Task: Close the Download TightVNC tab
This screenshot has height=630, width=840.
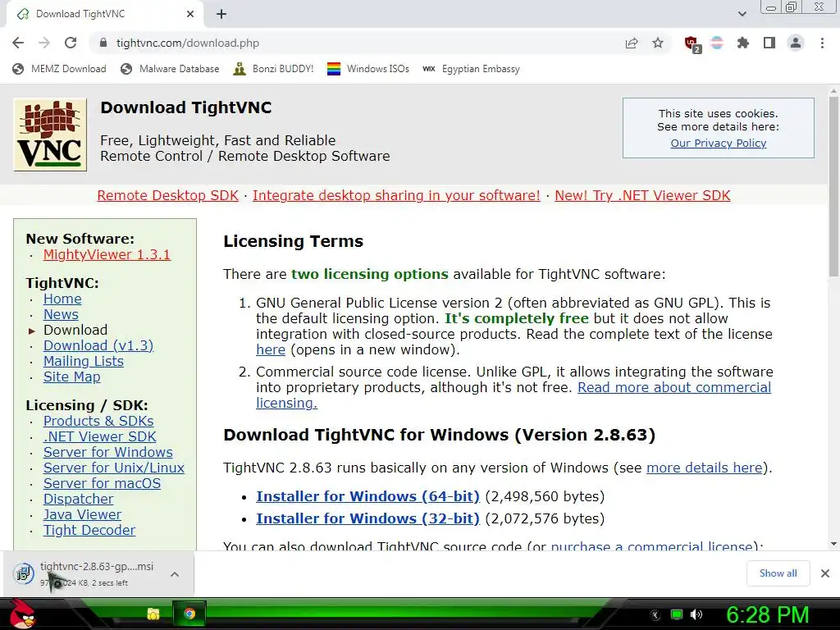Action: 190,15
